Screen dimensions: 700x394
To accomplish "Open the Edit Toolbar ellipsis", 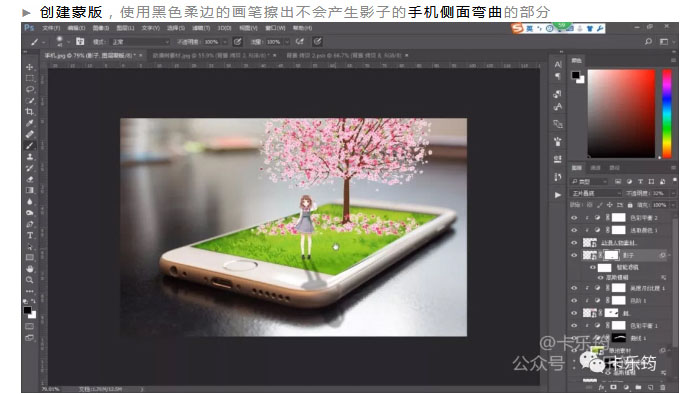I will (29, 291).
